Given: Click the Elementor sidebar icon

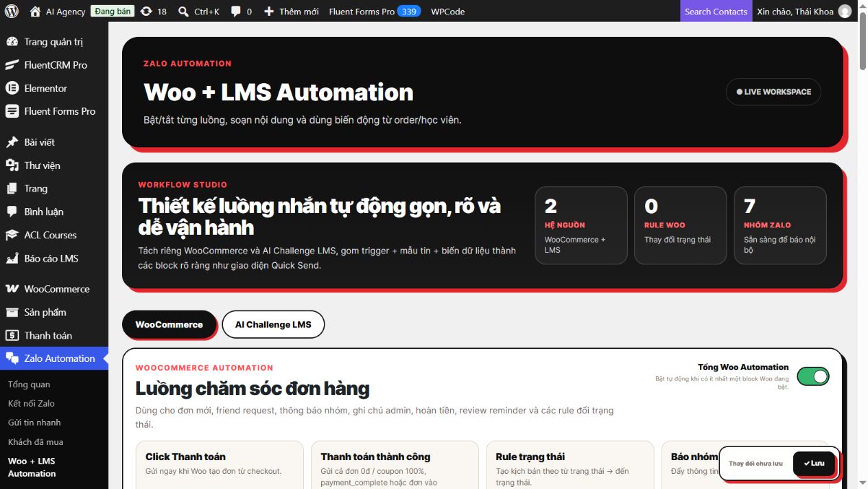Looking at the screenshot, I should tap(12, 88).
